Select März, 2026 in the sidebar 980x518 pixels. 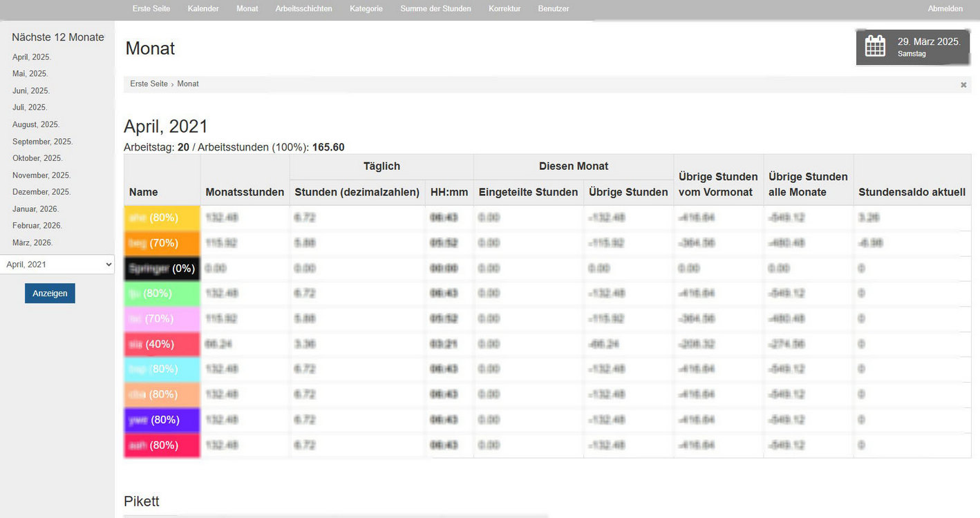pyautogui.click(x=32, y=243)
